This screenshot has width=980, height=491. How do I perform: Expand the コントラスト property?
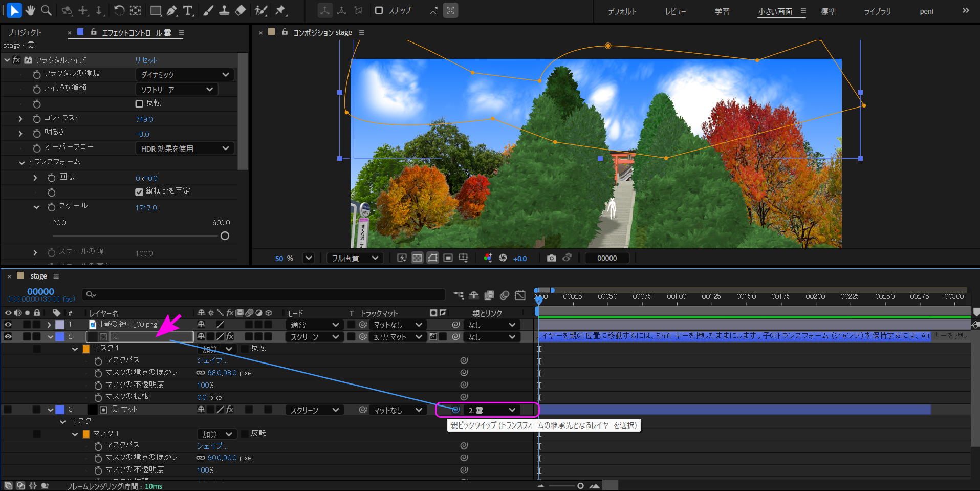coord(20,119)
